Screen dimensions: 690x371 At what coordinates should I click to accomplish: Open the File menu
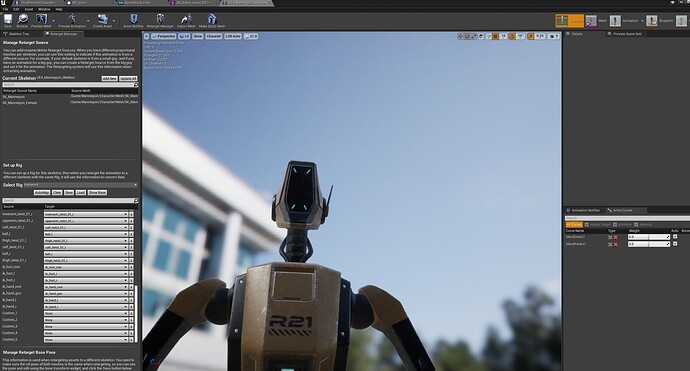[5, 9]
